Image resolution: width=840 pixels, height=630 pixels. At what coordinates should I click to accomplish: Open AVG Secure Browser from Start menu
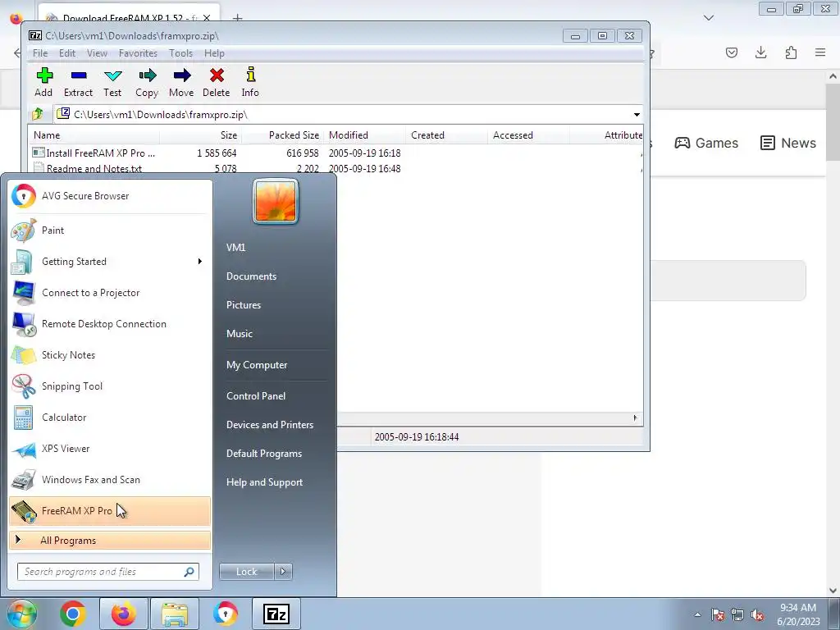tap(109, 196)
